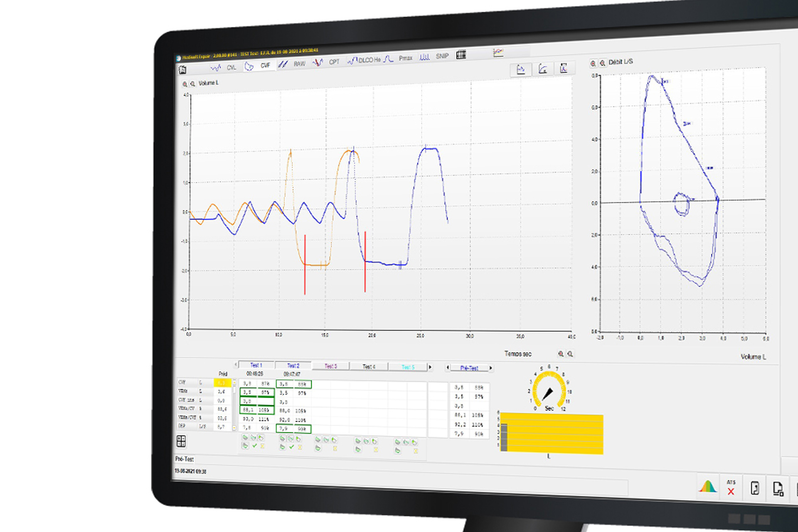Click the highlighted yellow Pred cell for CVF
The width and height of the screenshot is (798, 532).
222,383
